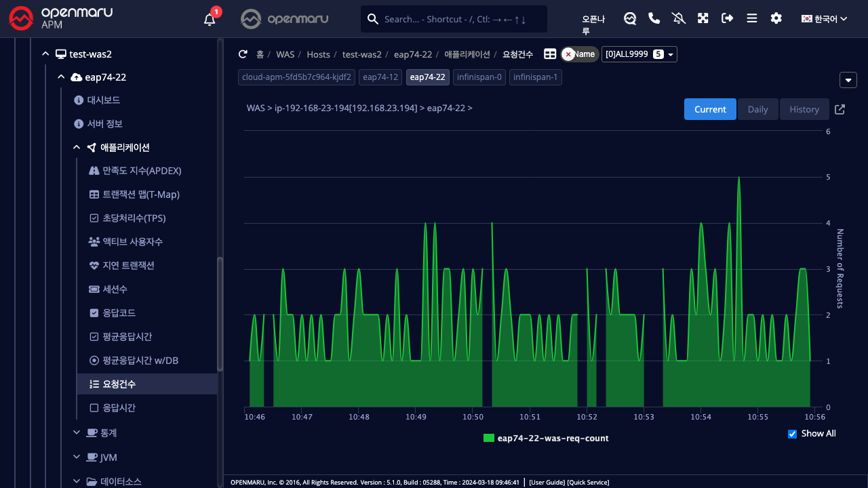This screenshot has height=488, width=868.
Task: Open the 한국어 language dropdown
Action: coord(825,19)
